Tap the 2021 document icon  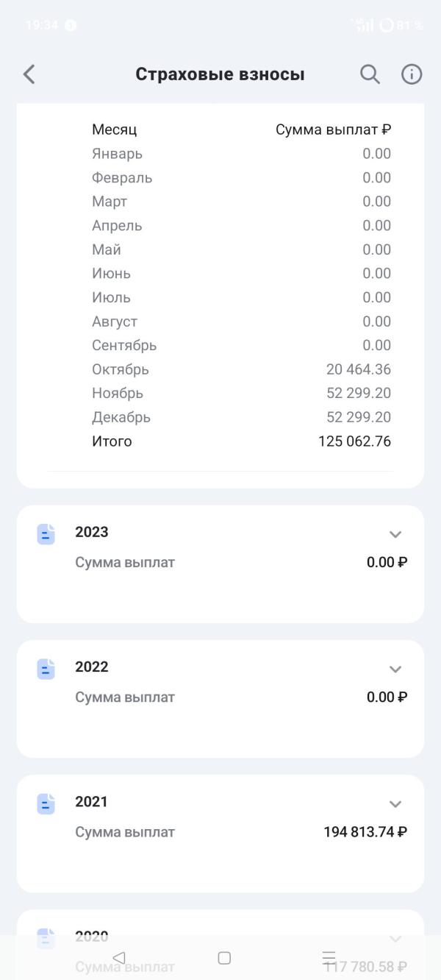pos(46,803)
